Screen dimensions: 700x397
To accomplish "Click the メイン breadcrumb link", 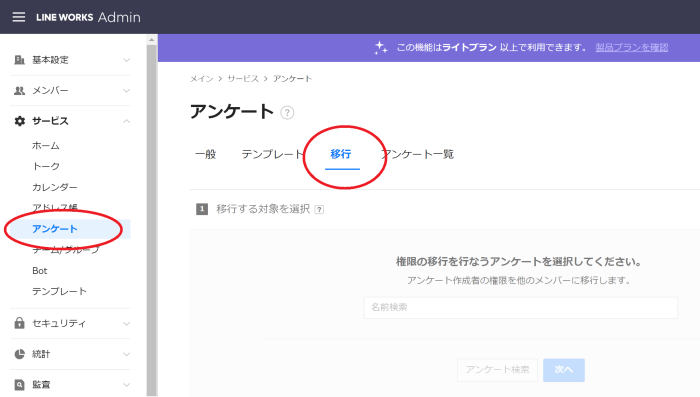I will coord(201,79).
